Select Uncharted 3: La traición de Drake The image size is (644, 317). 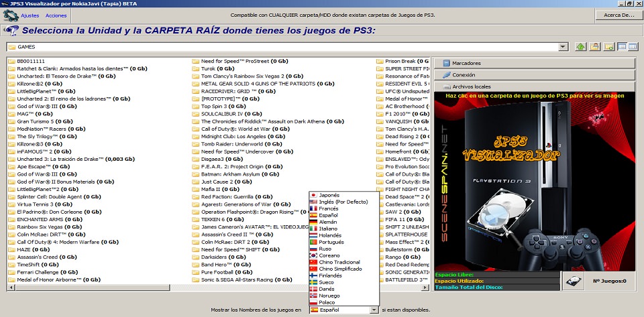72,159
